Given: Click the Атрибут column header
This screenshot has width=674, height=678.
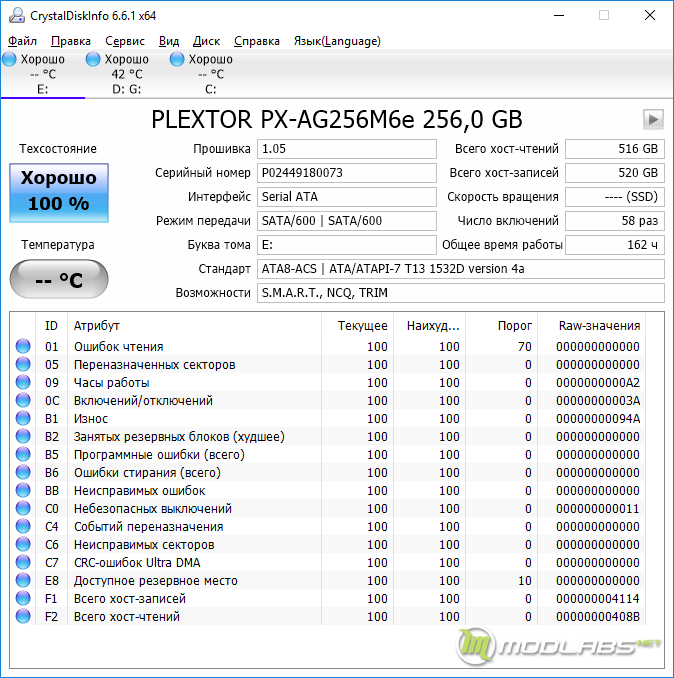Looking at the screenshot, I should [195, 326].
